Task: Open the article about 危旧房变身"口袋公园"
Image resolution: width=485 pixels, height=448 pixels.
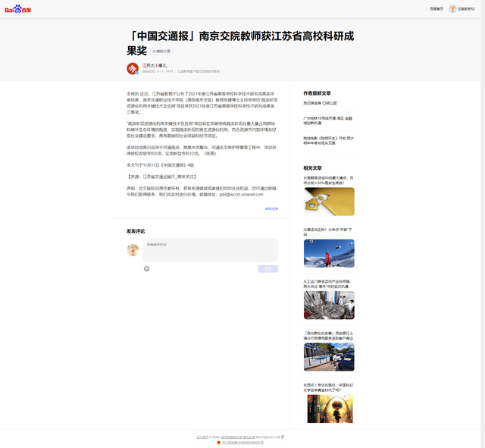Action: point(321,102)
